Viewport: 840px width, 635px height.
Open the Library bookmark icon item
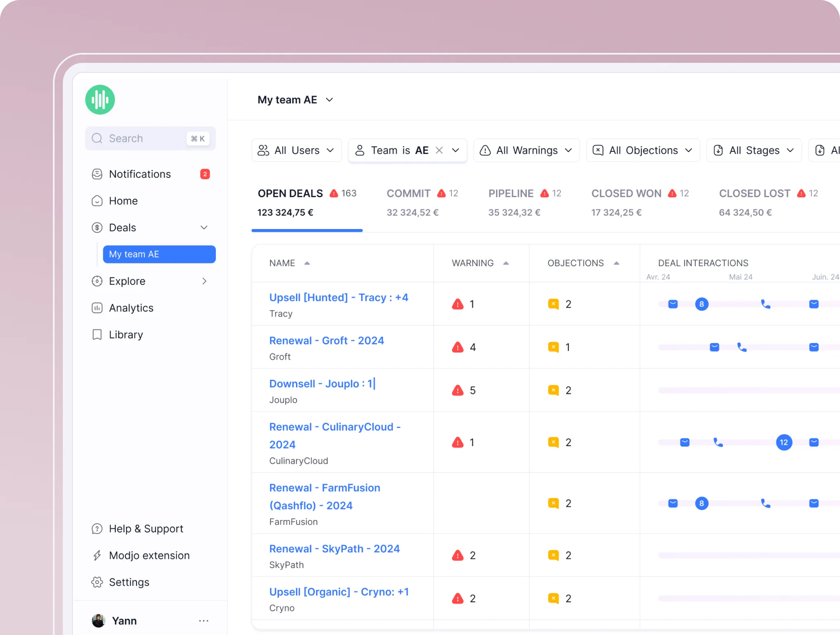pyautogui.click(x=126, y=334)
